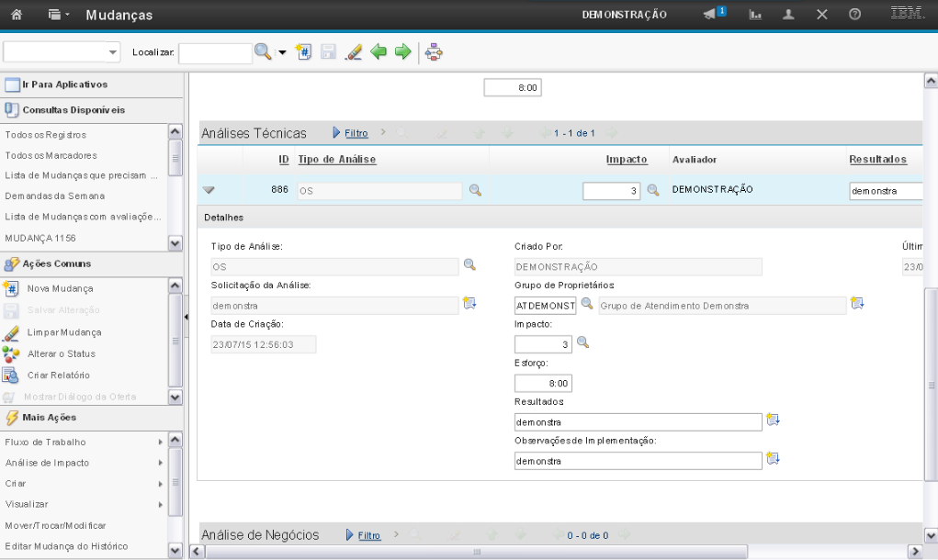The image size is (938, 560).
Task: Go to next record with right green arrow
Action: click(402, 52)
